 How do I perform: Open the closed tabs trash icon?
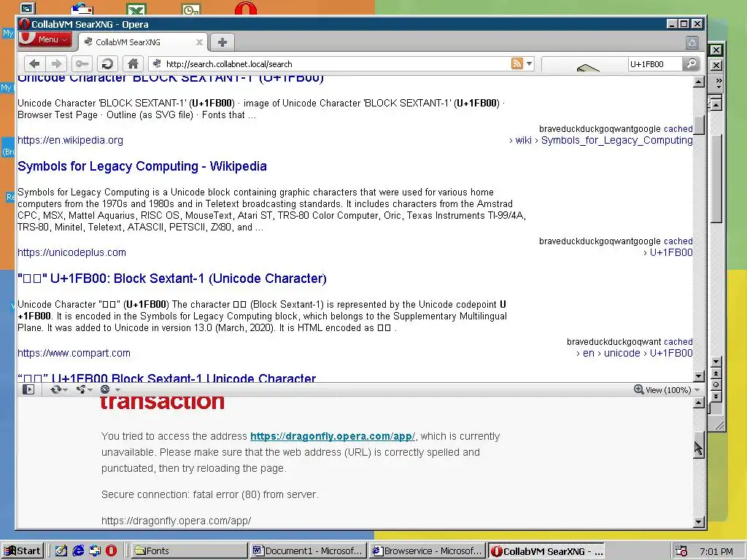[x=692, y=42]
